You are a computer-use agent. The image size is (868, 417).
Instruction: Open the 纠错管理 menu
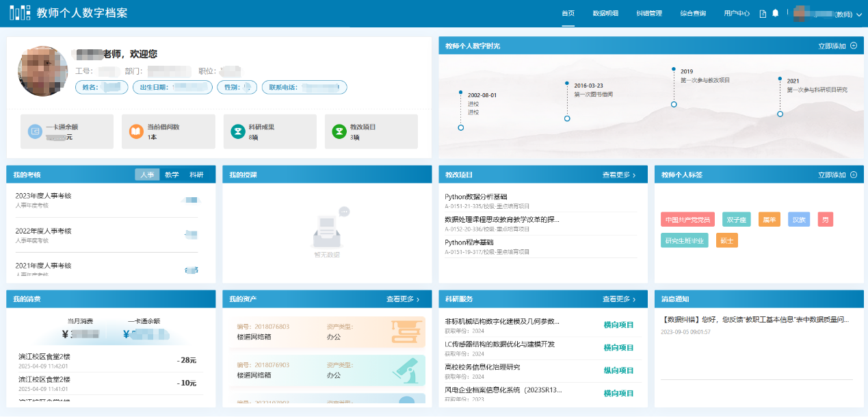pyautogui.click(x=648, y=13)
